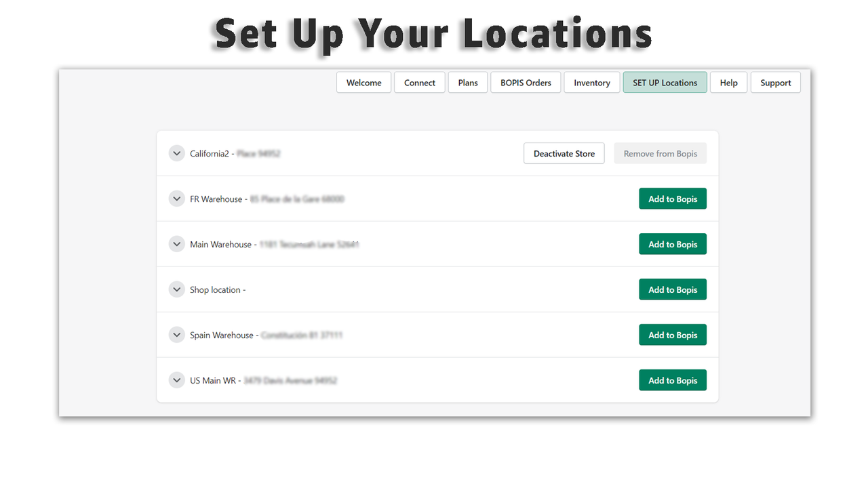The image size is (868, 488).
Task: Add FR Warehouse to Bopis
Action: point(673,199)
